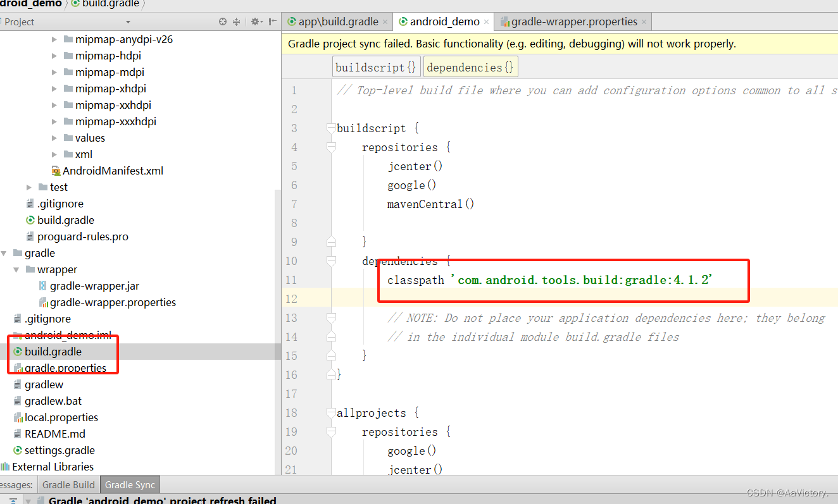The height and width of the screenshot is (504, 838).
Task: Select the mipmap-xxxhdpi folder
Action: coord(116,121)
